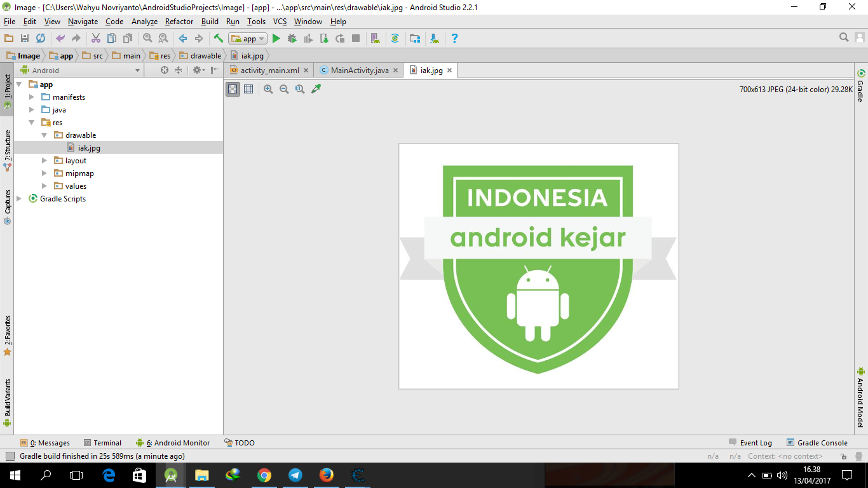Click the Make Project hammer icon
Screen dimensions: 868x488
(219, 38)
